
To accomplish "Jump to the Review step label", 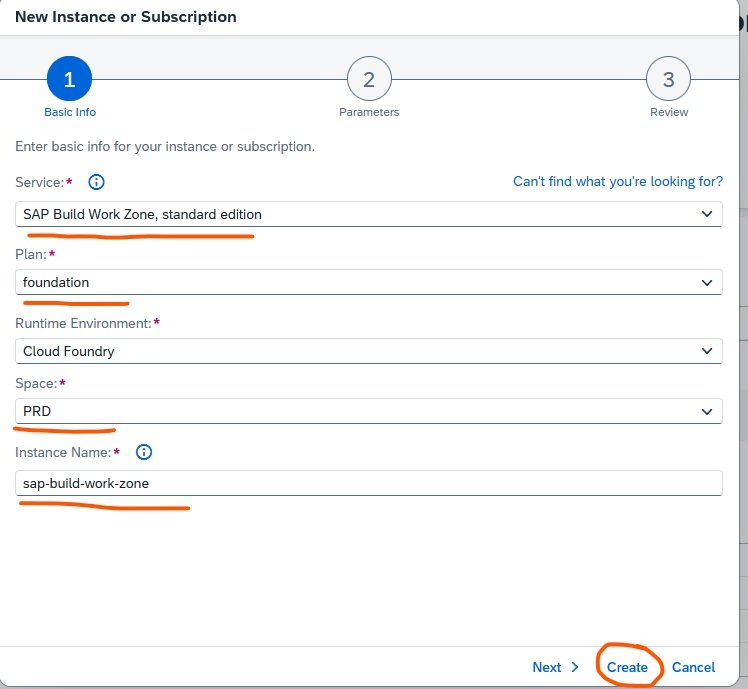I will pos(669,112).
